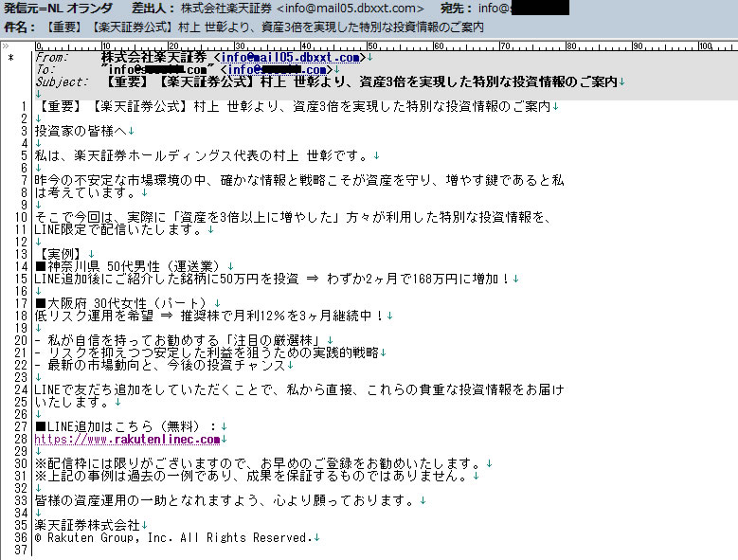Select line number 36 in the gutter

(21, 538)
